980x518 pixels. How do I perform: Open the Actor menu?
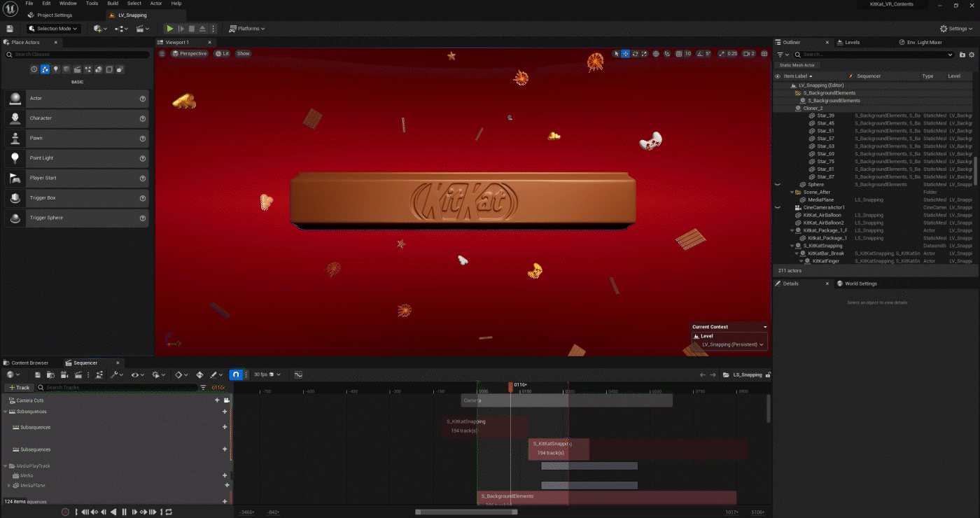[x=156, y=3]
